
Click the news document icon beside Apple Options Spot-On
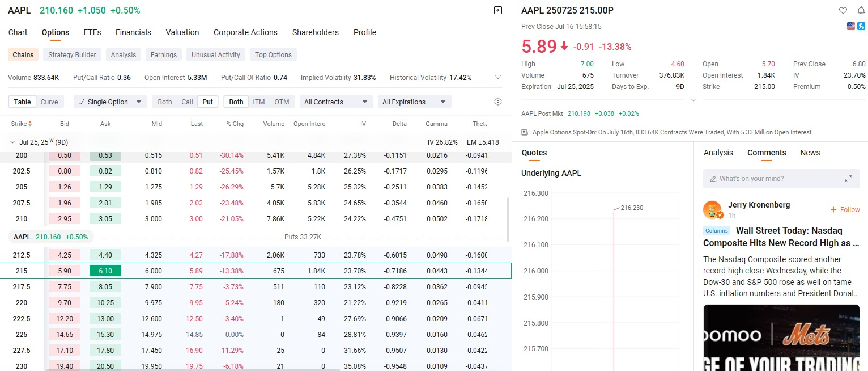[525, 132]
